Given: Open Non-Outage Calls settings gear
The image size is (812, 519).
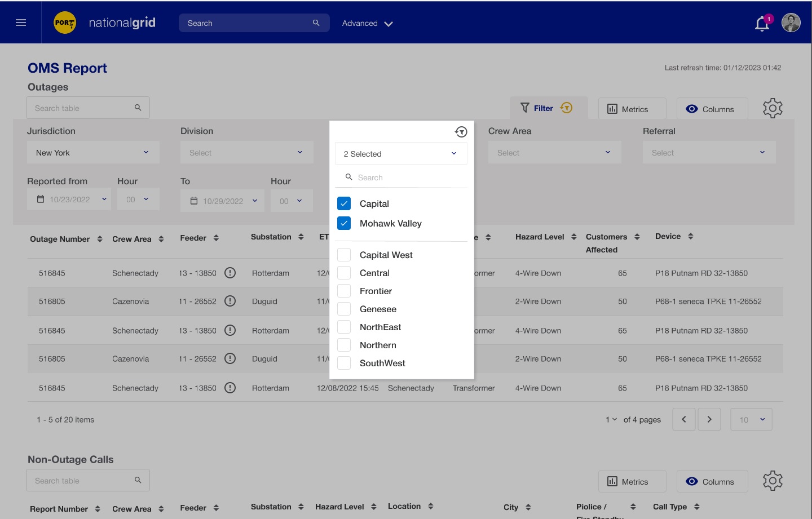Looking at the screenshot, I should (773, 481).
